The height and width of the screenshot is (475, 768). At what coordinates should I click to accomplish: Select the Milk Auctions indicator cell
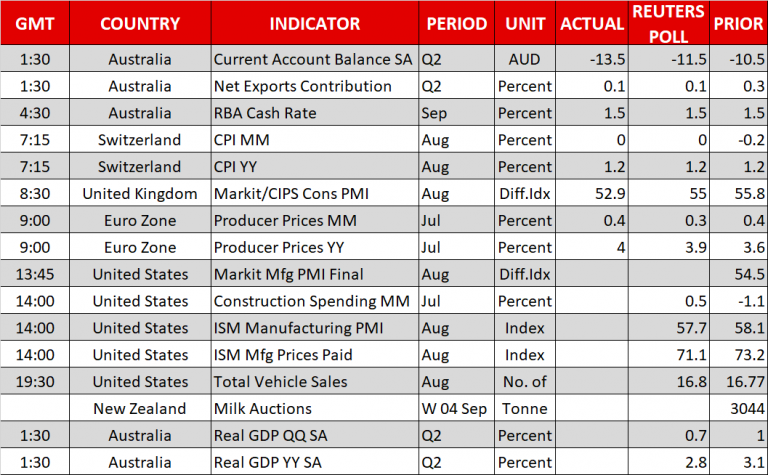tap(314, 409)
